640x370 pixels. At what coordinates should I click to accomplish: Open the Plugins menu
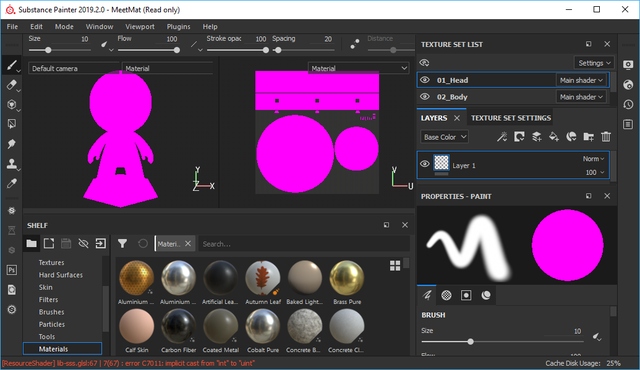tap(178, 27)
